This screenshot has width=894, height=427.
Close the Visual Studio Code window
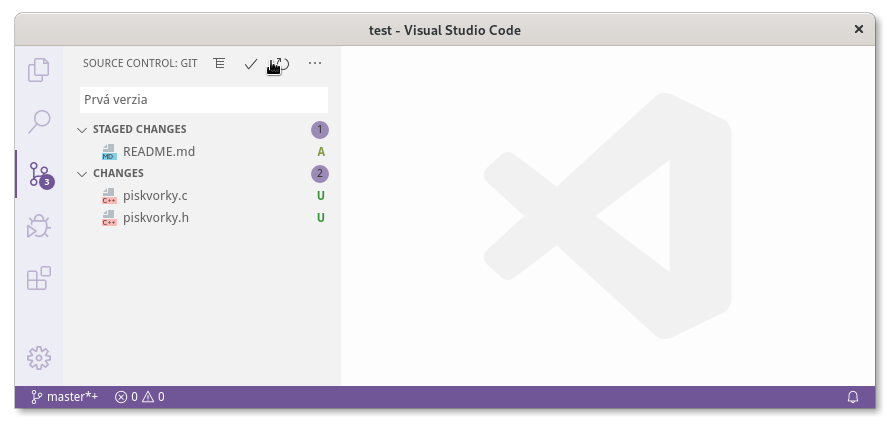point(858,30)
